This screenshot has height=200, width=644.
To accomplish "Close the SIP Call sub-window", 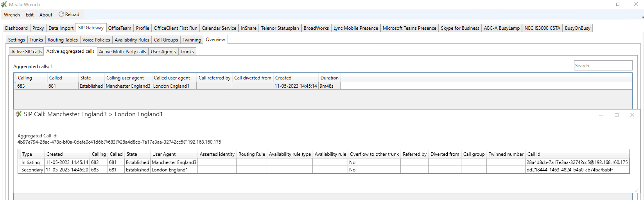I will click(x=632, y=115).
